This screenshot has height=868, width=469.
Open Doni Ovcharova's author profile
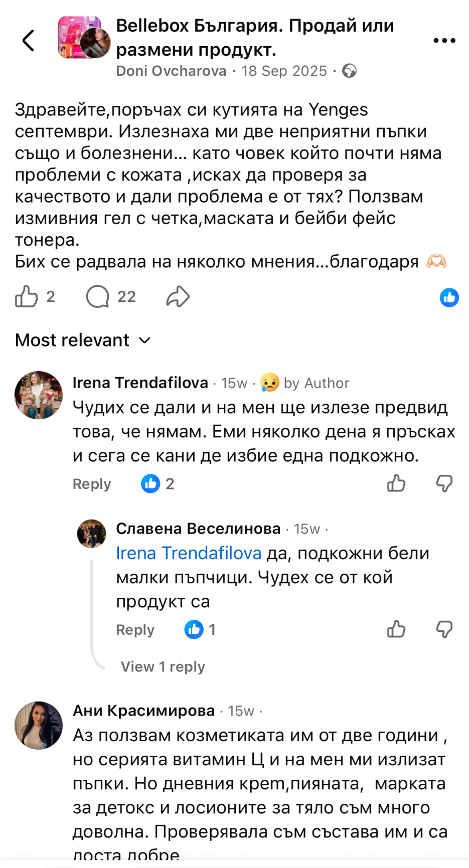[171, 71]
